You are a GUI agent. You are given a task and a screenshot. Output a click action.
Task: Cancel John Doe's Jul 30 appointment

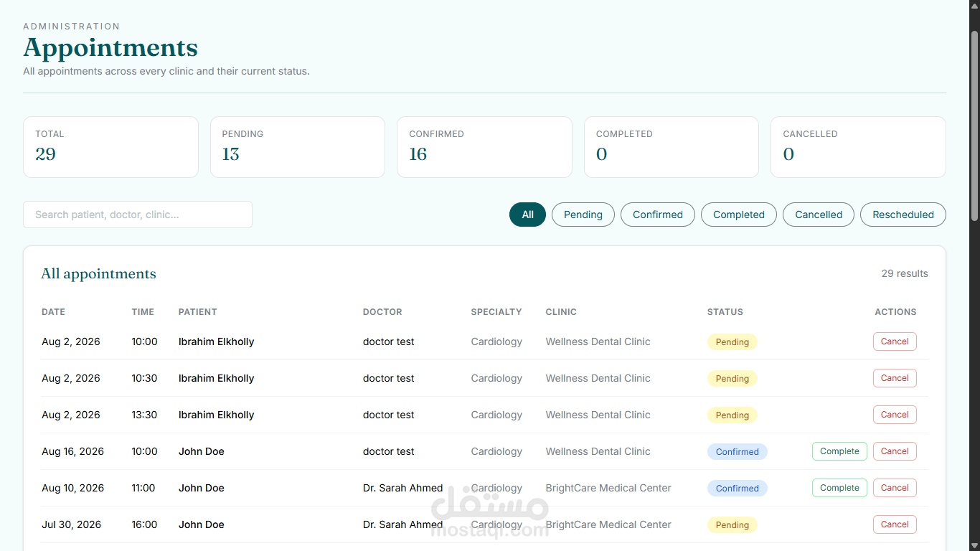point(895,524)
